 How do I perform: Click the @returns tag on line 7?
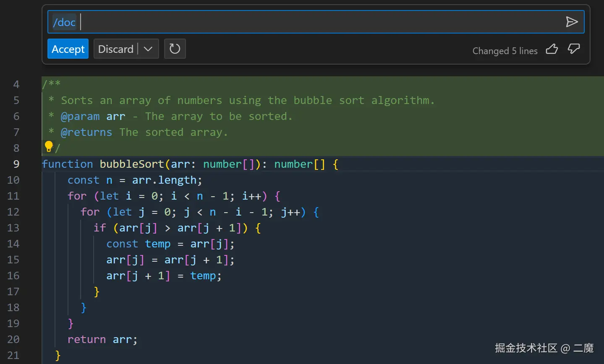86,132
